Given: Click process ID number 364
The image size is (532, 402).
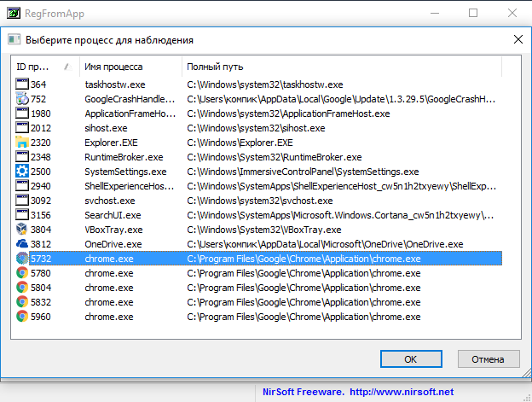Looking at the screenshot, I should (38, 84).
